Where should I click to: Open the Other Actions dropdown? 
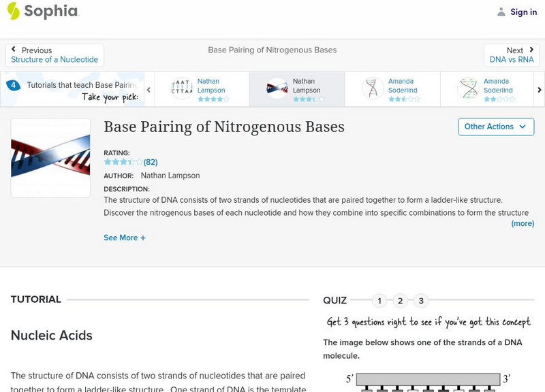(x=495, y=127)
